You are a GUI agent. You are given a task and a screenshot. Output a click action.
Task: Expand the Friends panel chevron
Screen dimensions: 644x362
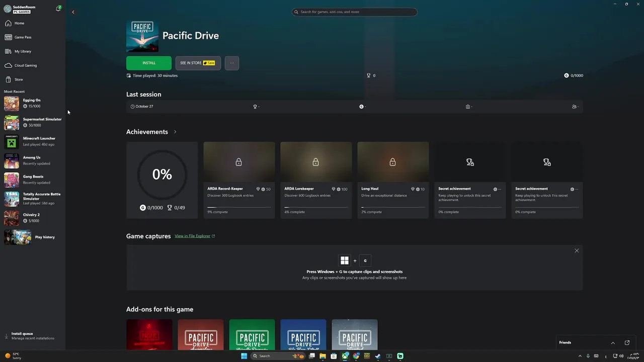(x=613, y=343)
